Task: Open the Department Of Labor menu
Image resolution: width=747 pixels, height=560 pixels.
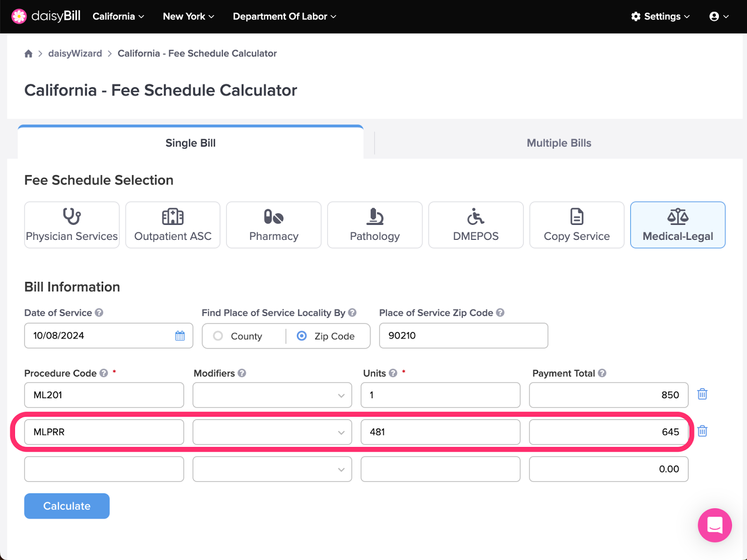Action: click(x=285, y=16)
